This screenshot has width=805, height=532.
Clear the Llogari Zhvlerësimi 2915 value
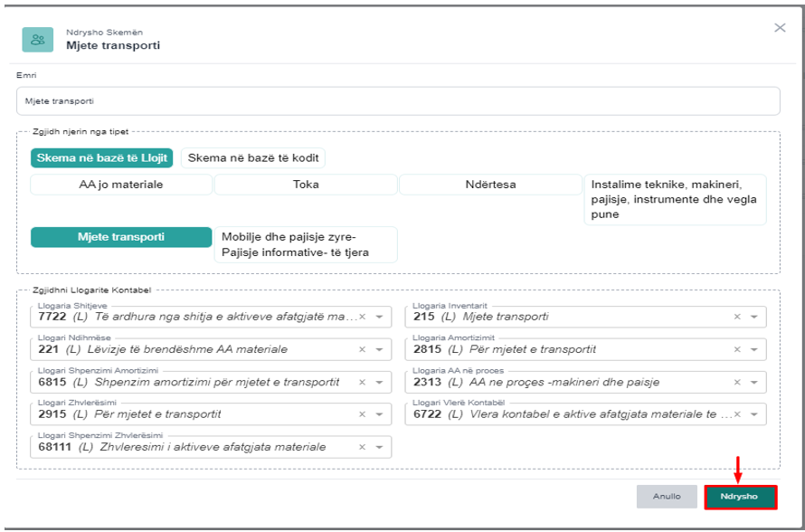click(x=362, y=415)
